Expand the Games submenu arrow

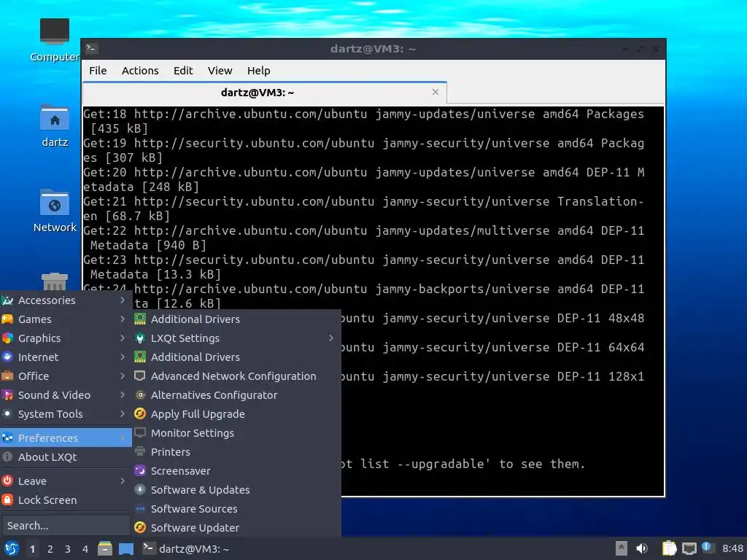123,319
